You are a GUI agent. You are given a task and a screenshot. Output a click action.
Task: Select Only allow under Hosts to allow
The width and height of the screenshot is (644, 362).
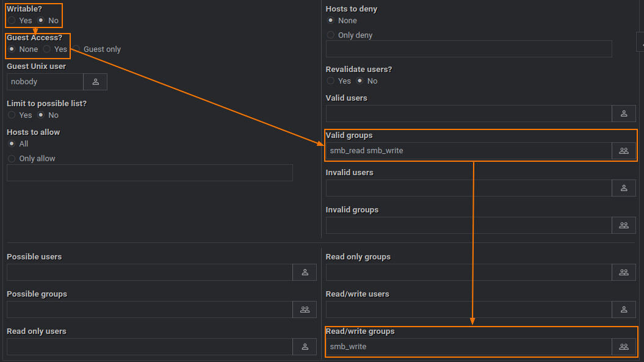(x=12, y=159)
